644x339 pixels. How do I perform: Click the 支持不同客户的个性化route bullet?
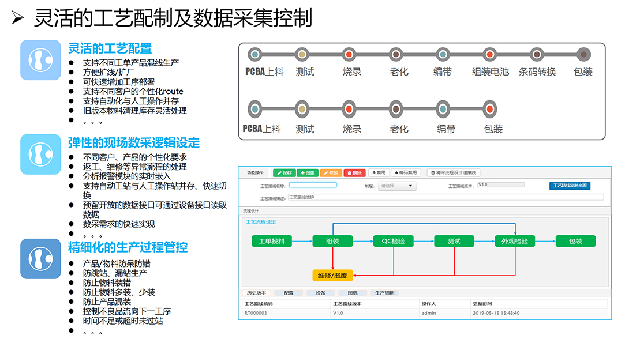pos(133,92)
